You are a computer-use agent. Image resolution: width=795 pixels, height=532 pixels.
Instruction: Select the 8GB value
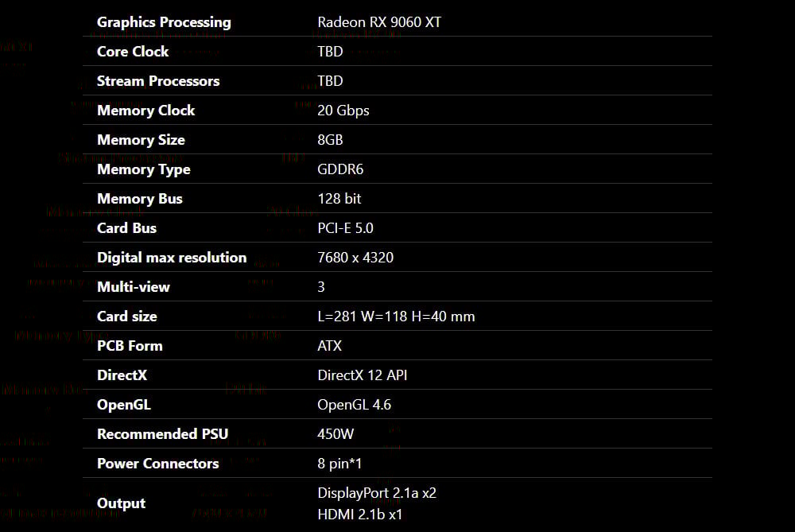(x=330, y=140)
